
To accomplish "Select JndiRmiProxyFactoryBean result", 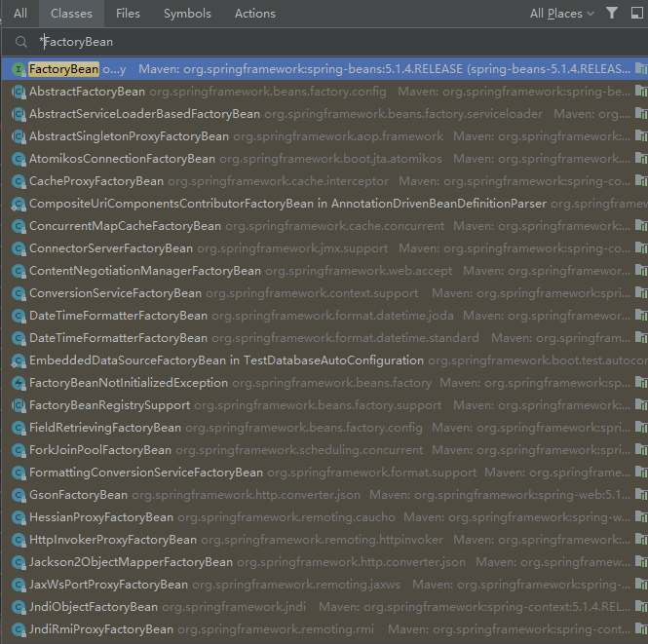I will coord(324,629).
